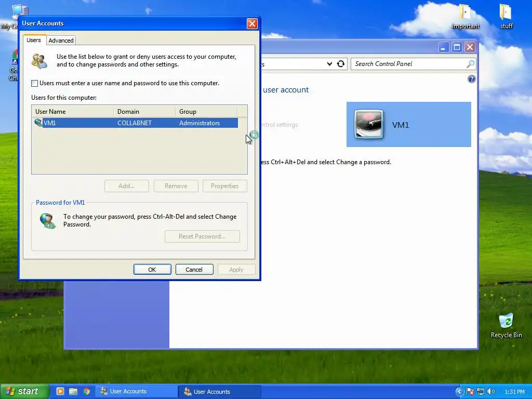Click the Add... button
The image size is (532, 399).
[127, 186]
